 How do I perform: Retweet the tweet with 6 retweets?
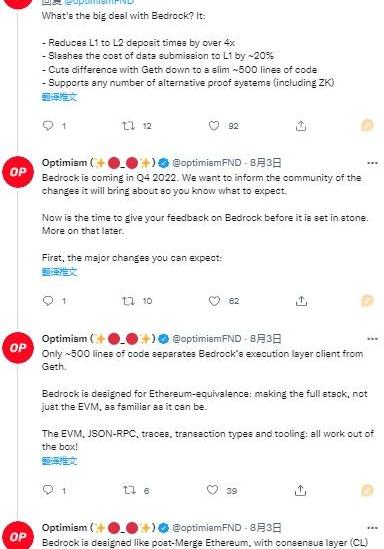pyautogui.click(x=129, y=490)
